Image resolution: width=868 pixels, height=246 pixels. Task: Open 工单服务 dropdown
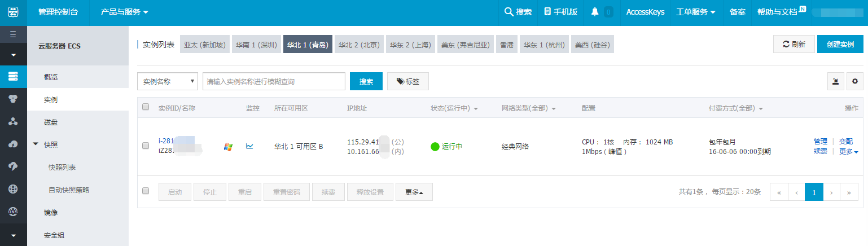click(x=696, y=11)
